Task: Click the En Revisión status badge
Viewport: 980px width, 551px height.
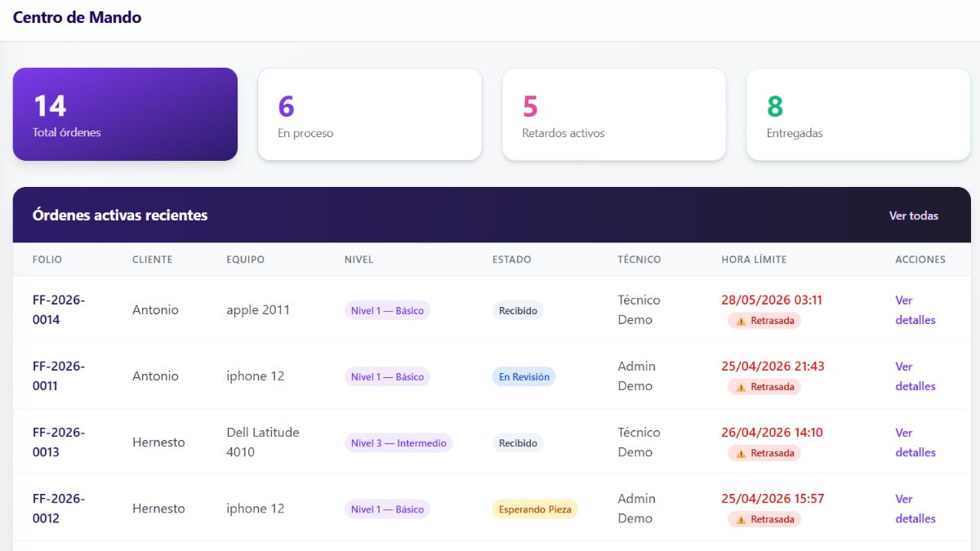Action: click(523, 377)
